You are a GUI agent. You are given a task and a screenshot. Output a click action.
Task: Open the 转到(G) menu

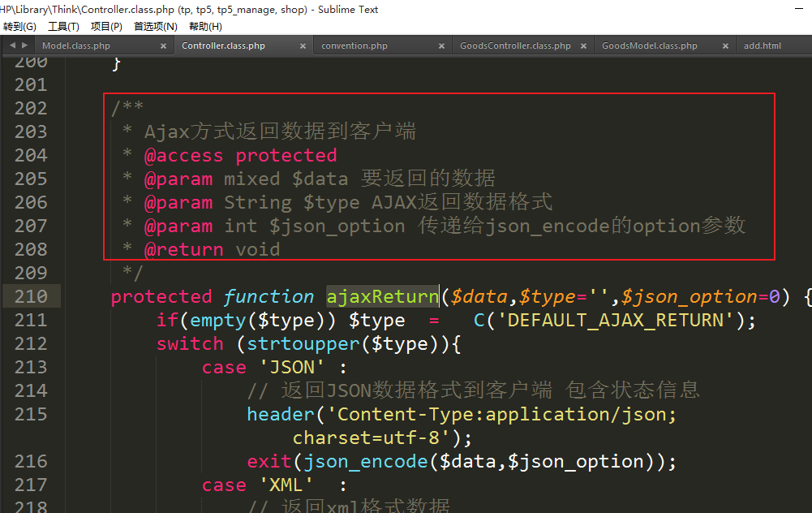[x=19, y=26]
